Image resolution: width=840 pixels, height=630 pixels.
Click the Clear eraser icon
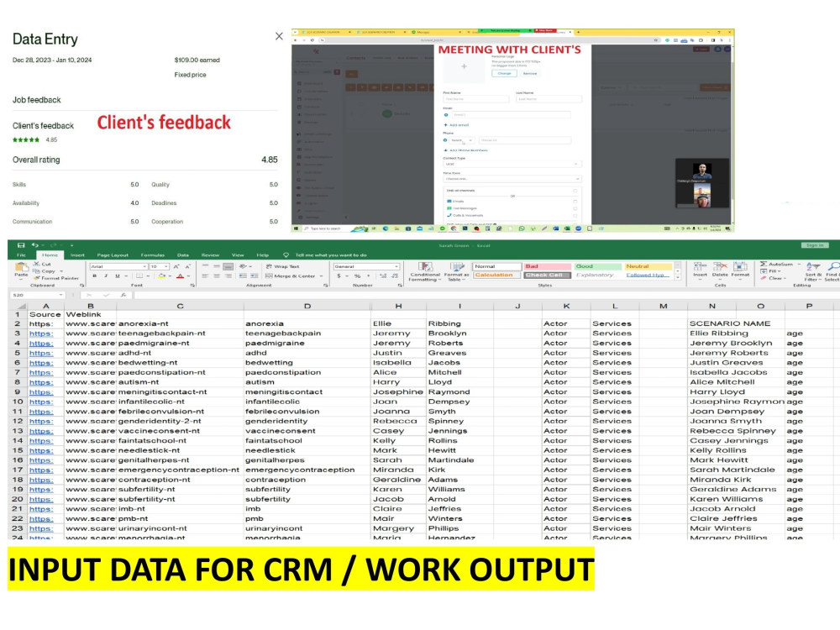tap(764, 278)
